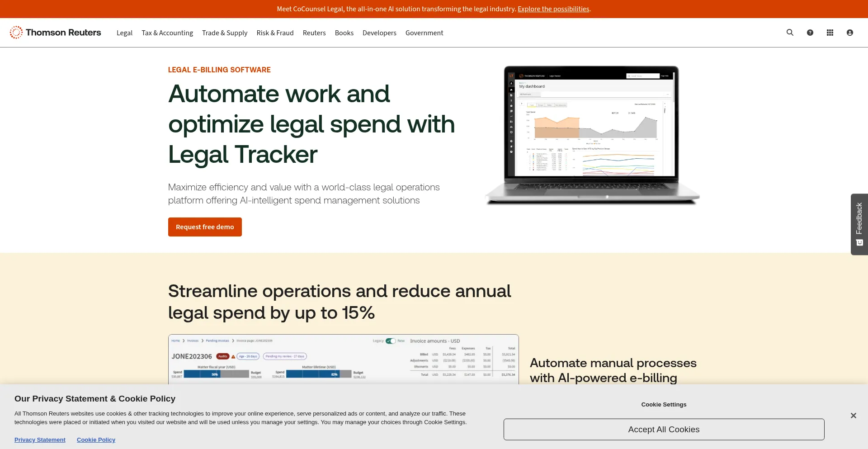Expand the Trade & Supply menu

coord(225,33)
